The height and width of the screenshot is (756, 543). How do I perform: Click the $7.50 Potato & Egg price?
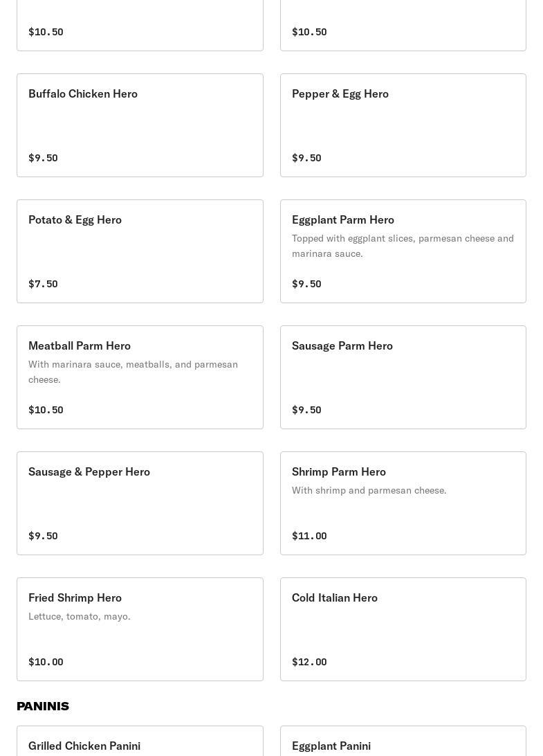43,284
